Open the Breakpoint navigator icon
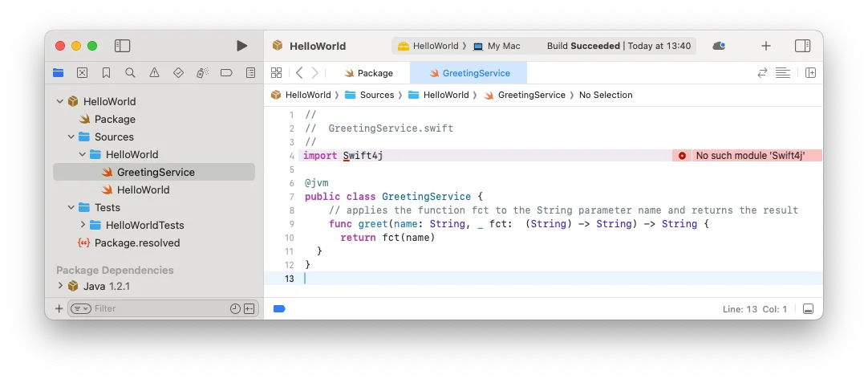Viewport: 868px width, 379px height. tap(226, 72)
